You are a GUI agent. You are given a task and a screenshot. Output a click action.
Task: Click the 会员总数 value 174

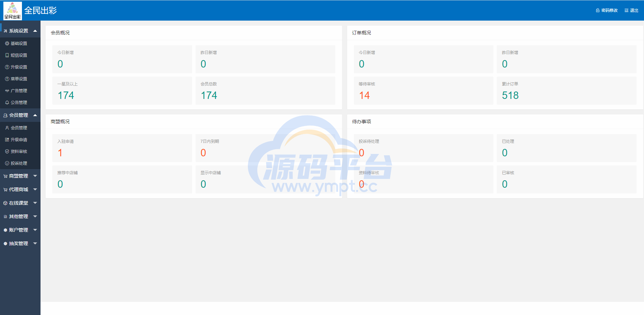209,96
